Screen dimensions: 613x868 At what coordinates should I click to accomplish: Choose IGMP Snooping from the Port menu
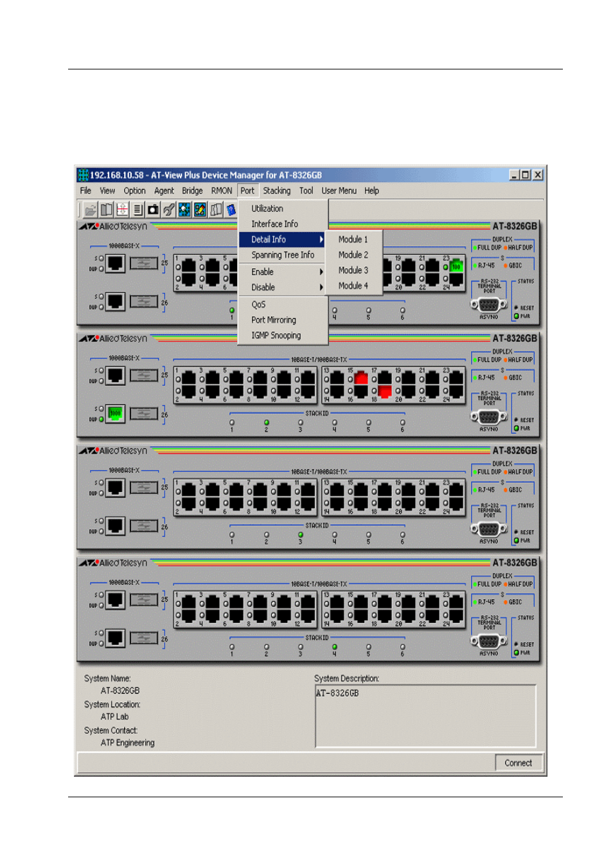[x=283, y=336]
